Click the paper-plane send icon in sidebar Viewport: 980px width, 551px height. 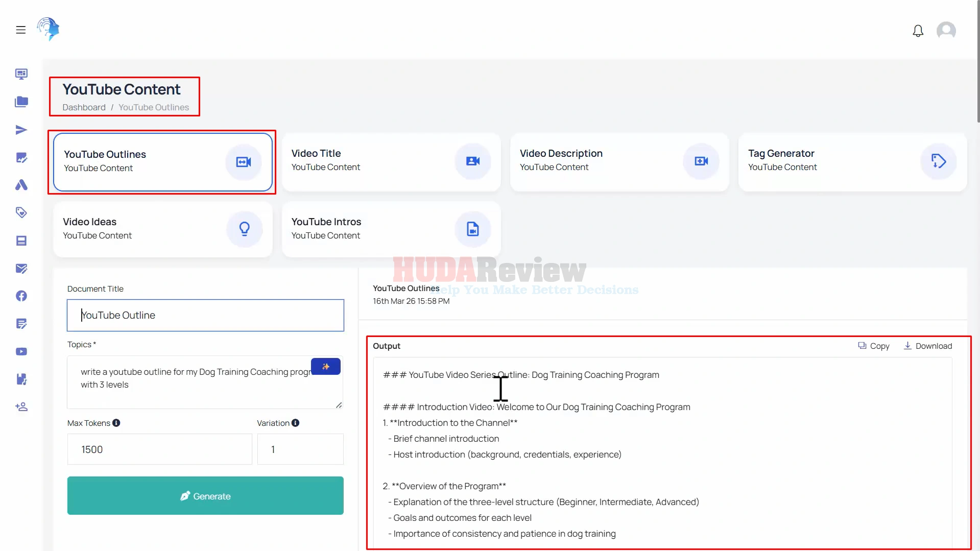pyautogui.click(x=21, y=130)
